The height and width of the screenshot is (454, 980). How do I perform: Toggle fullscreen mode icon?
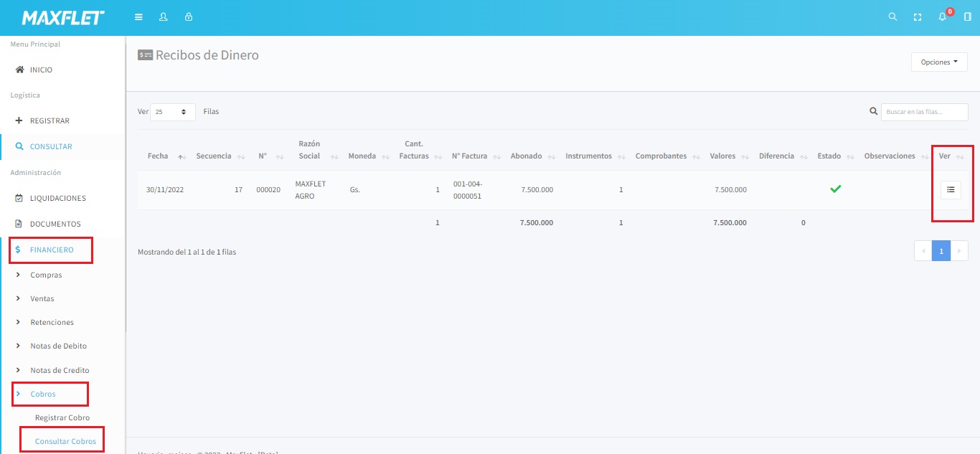[x=917, y=17]
